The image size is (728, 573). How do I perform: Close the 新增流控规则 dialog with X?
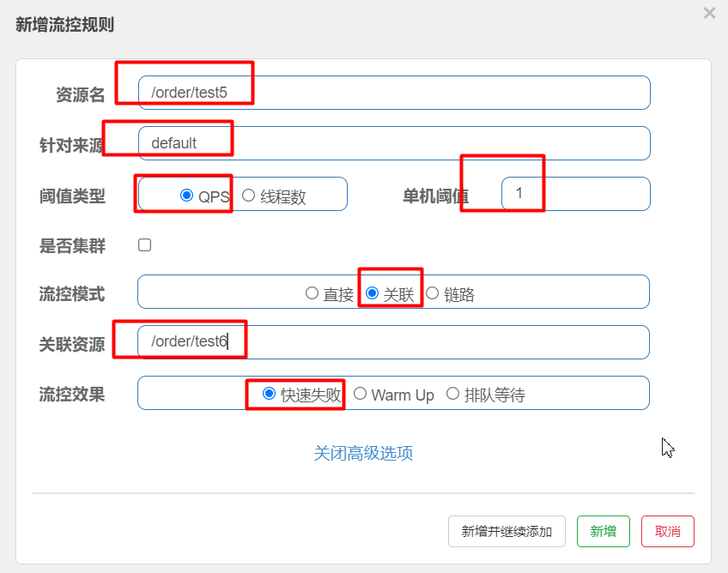click(x=709, y=13)
